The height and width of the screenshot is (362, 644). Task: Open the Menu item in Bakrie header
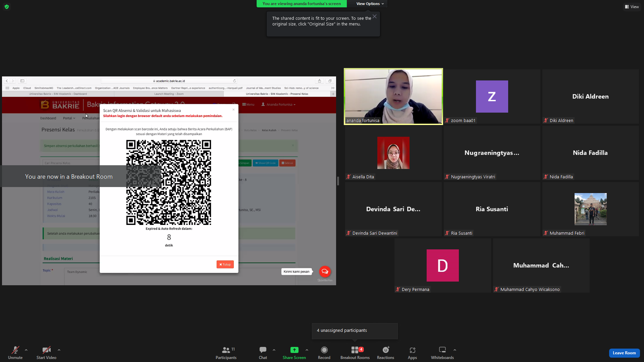(248, 105)
